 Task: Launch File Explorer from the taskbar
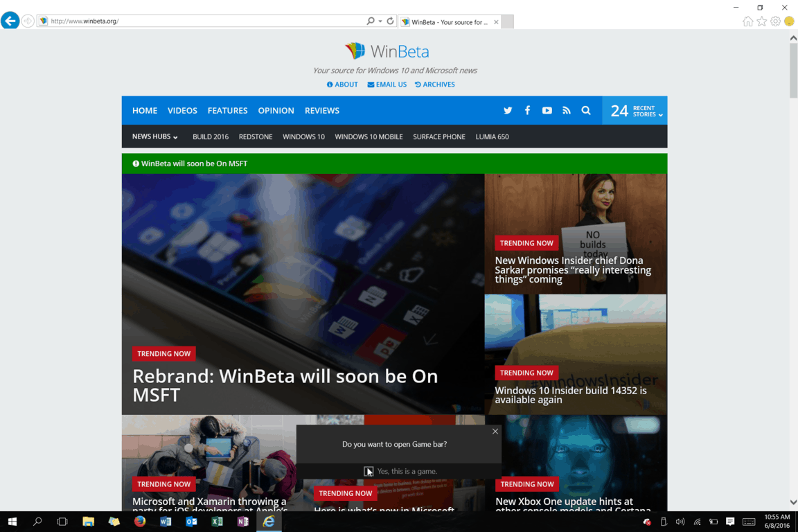pyautogui.click(x=89, y=522)
